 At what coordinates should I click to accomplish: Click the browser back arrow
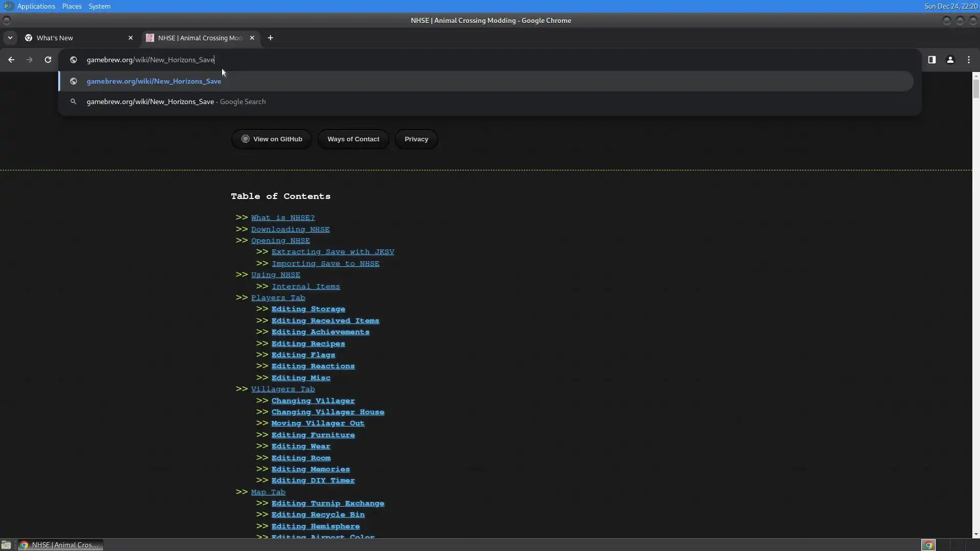pyautogui.click(x=11, y=60)
